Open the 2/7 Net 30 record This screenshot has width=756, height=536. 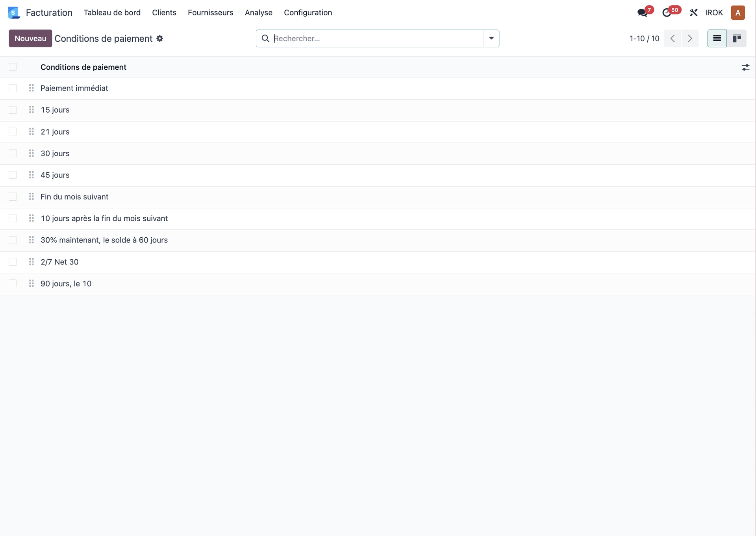click(x=59, y=262)
